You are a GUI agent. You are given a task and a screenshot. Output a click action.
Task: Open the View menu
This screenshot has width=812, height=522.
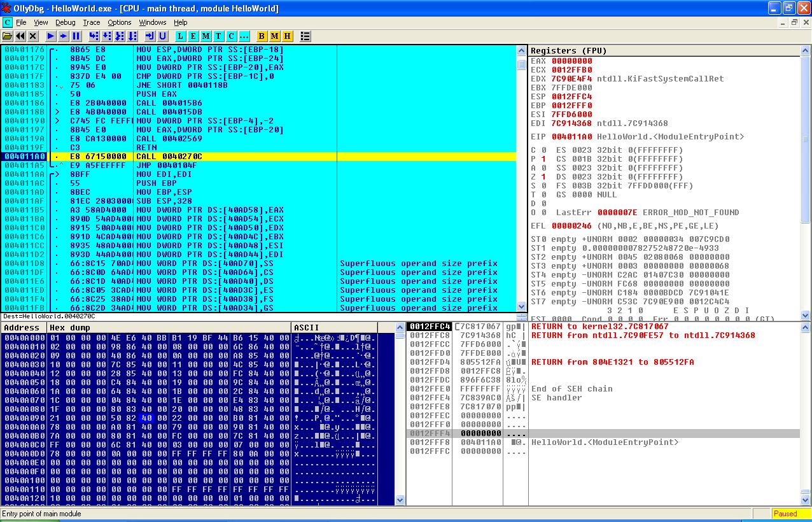tap(41, 22)
